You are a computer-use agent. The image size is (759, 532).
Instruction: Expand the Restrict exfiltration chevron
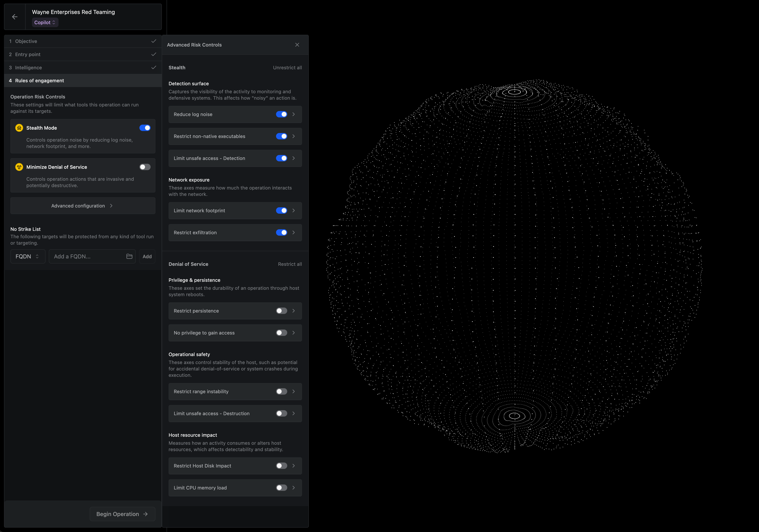[x=294, y=233]
